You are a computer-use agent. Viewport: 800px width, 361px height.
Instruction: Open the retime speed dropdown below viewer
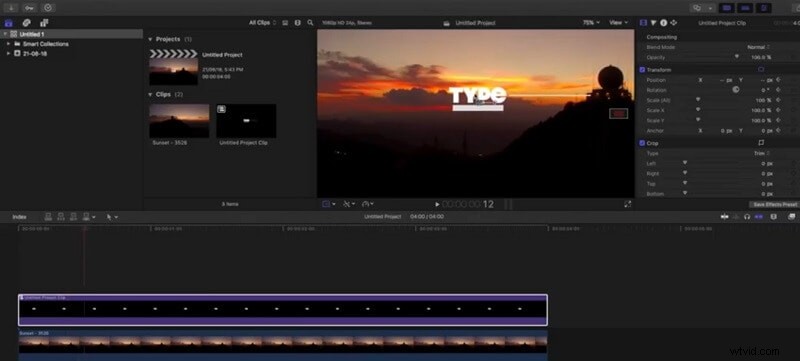click(367, 204)
